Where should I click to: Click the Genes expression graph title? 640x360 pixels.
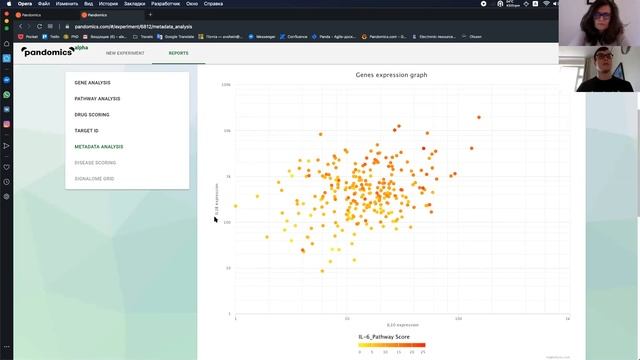[391, 75]
